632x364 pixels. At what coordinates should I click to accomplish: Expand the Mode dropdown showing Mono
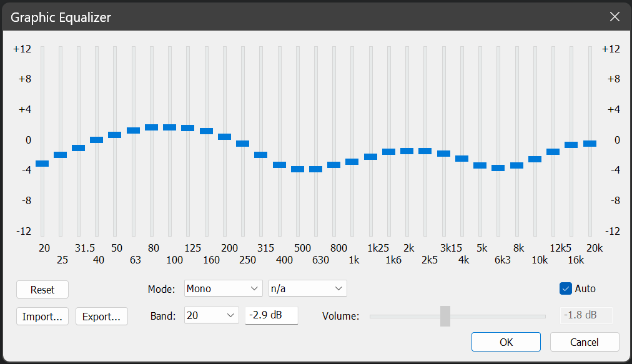pos(223,288)
